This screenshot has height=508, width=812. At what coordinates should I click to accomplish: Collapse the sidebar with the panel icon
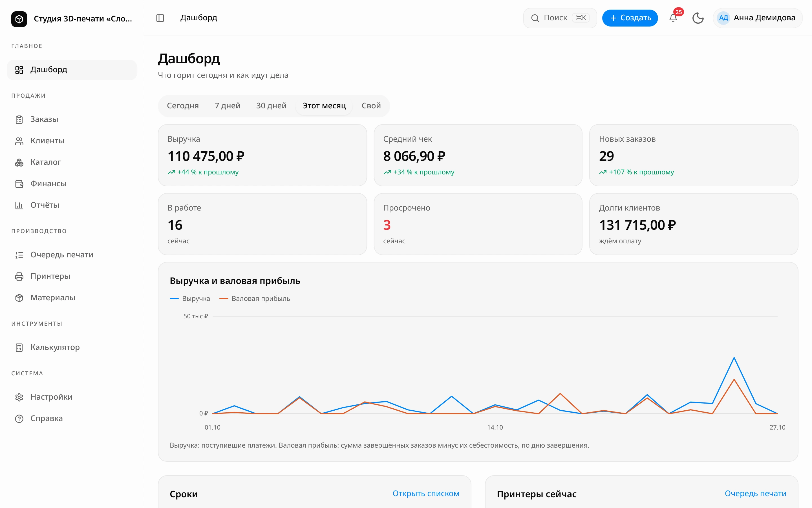[160, 18]
